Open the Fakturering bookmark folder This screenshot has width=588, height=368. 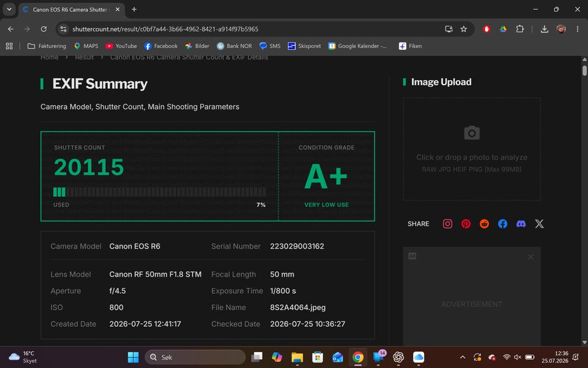(x=47, y=46)
